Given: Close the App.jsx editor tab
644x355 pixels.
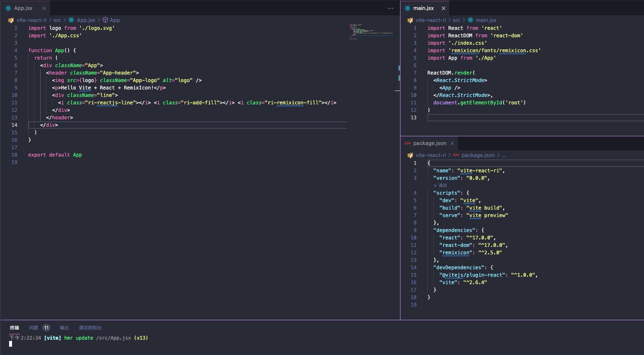Looking at the screenshot, I should [x=44, y=8].
